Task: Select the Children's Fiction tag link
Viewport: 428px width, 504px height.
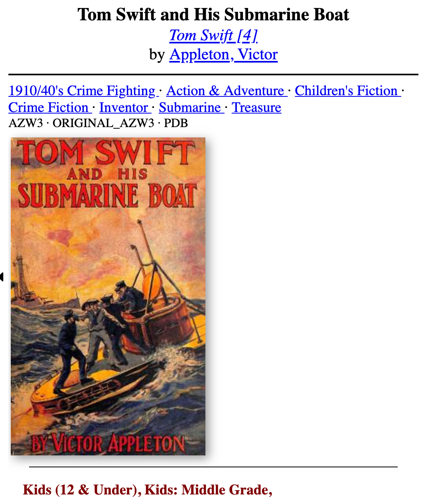Action: 348,91
